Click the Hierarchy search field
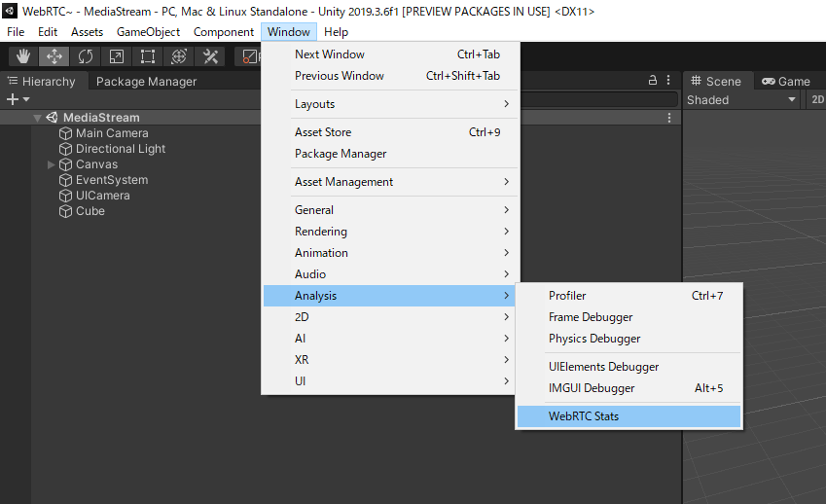The height and width of the screenshot is (504, 826). (593, 99)
